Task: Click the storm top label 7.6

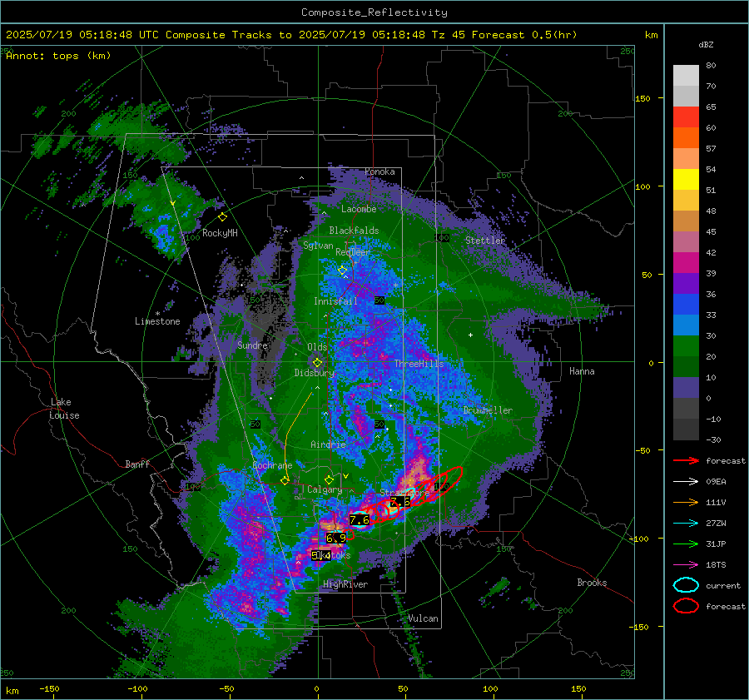Action: (x=360, y=520)
